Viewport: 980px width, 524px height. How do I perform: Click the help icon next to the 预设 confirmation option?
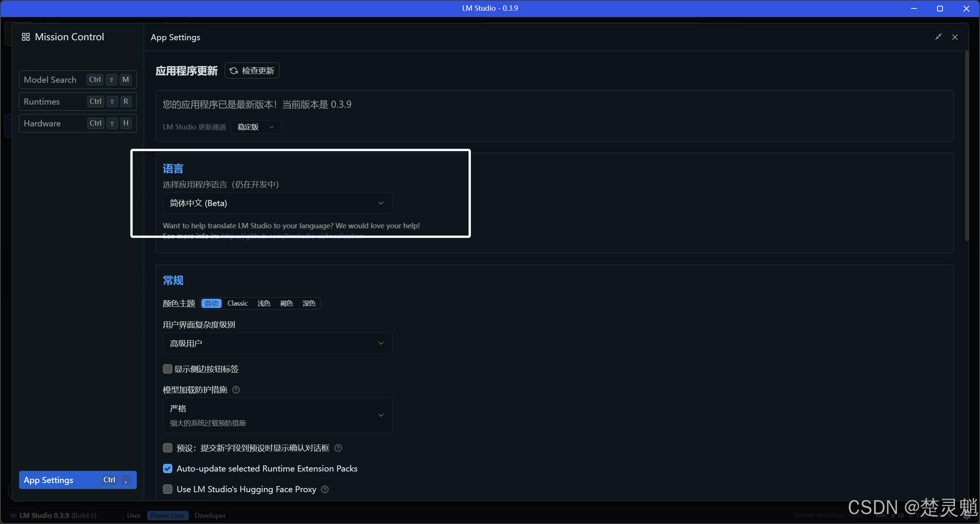(338, 448)
